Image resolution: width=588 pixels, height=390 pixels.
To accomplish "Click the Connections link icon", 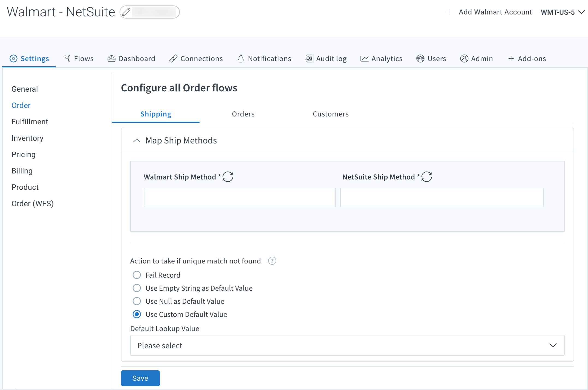I will point(173,59).
